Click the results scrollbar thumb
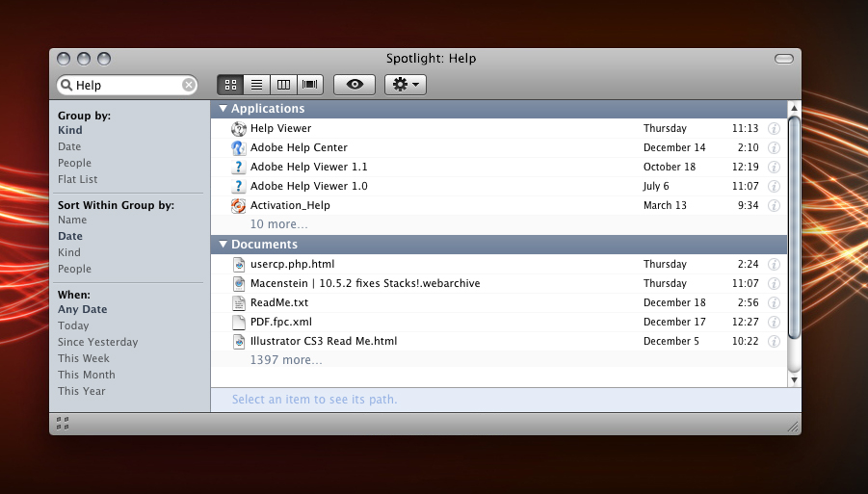This screenshot has height=494, width=868. tap(794, 227)
